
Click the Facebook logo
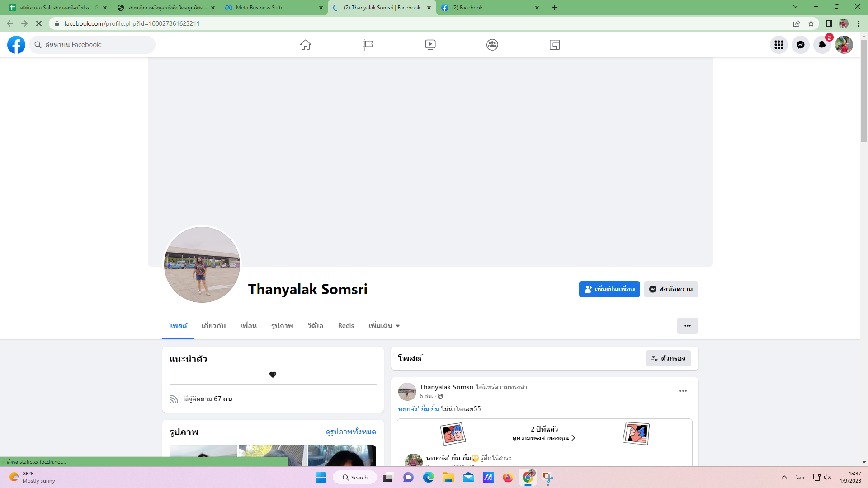(x=16, y=45)
